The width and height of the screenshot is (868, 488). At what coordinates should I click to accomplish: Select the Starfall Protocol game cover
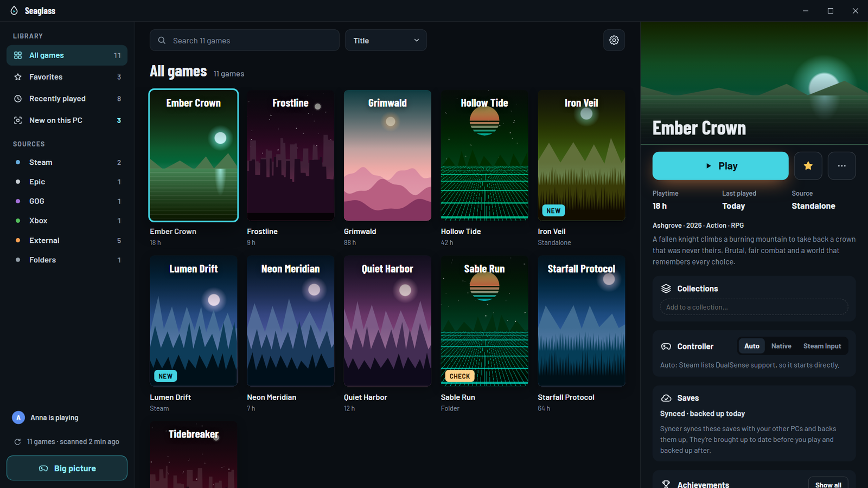pyautogui.click(x=582, y=321)
